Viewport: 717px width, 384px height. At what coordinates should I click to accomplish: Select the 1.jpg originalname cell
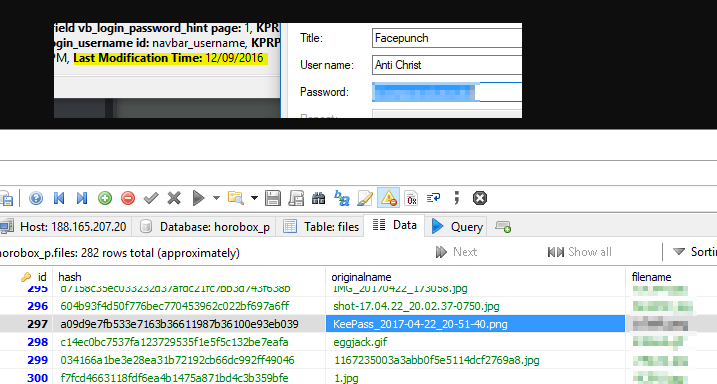[x=476, y=378]
